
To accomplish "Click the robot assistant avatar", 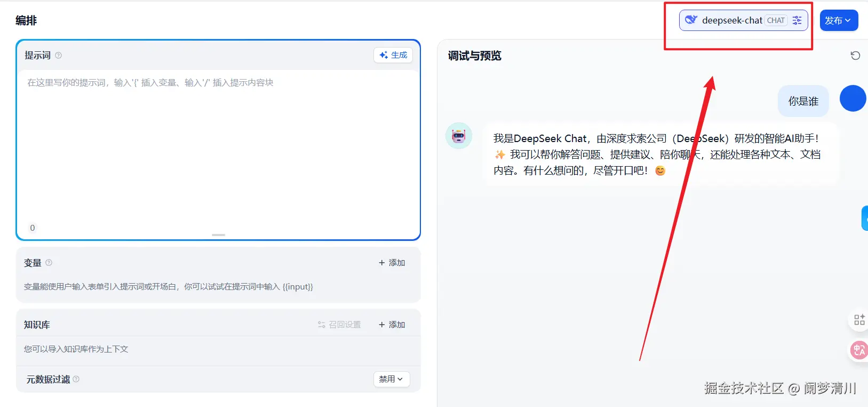I will (x=459, y=136).
